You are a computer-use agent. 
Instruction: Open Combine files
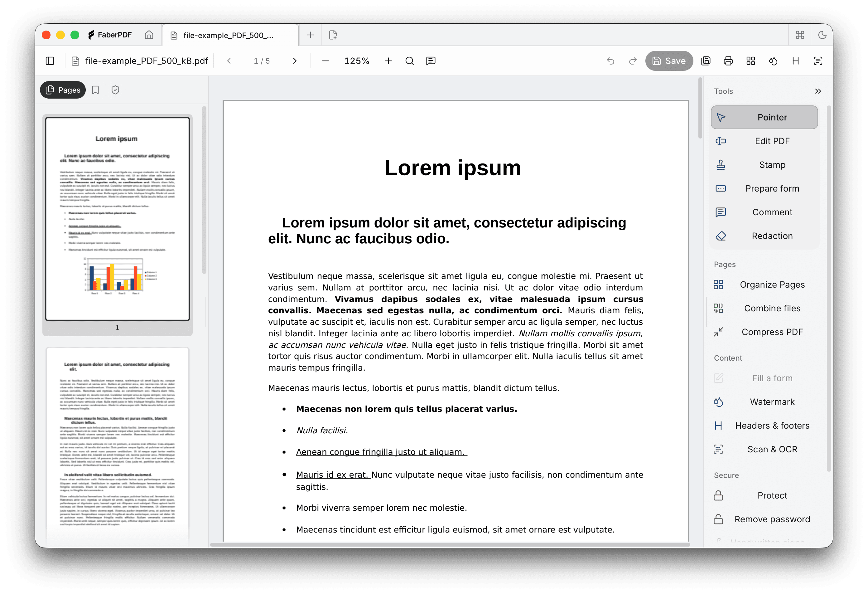click(764, 309)
